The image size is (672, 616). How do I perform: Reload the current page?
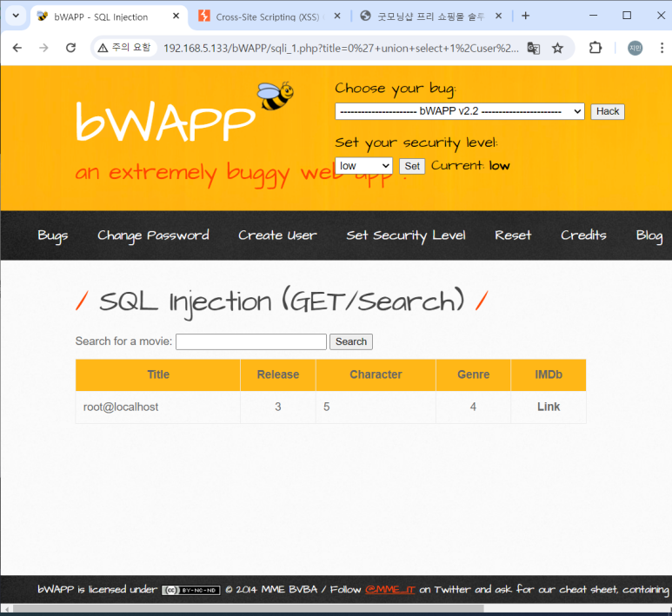[x=70, y=48]
